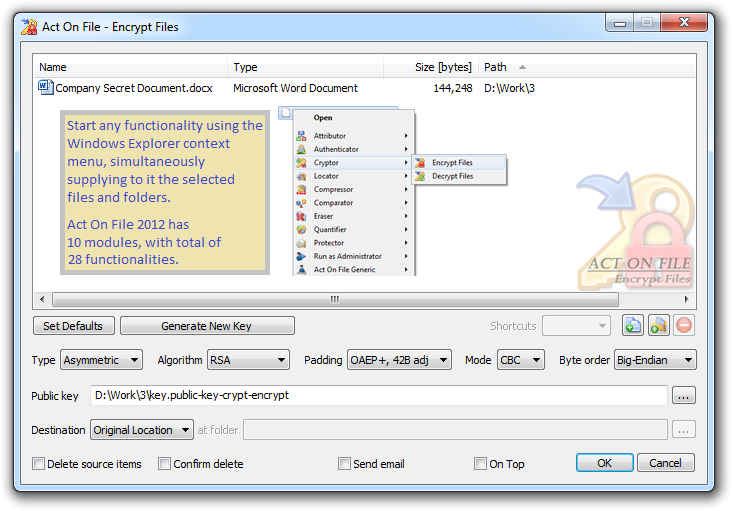Enable the On Top checkbox

point(480,464)
